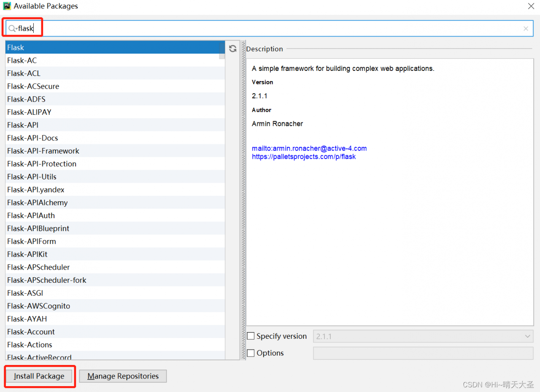Select Flask-APIBlueprint from the list
Image resolution: width=540 pixels, height=392 pixels.
pyautogui.click(x=115, y=228)
